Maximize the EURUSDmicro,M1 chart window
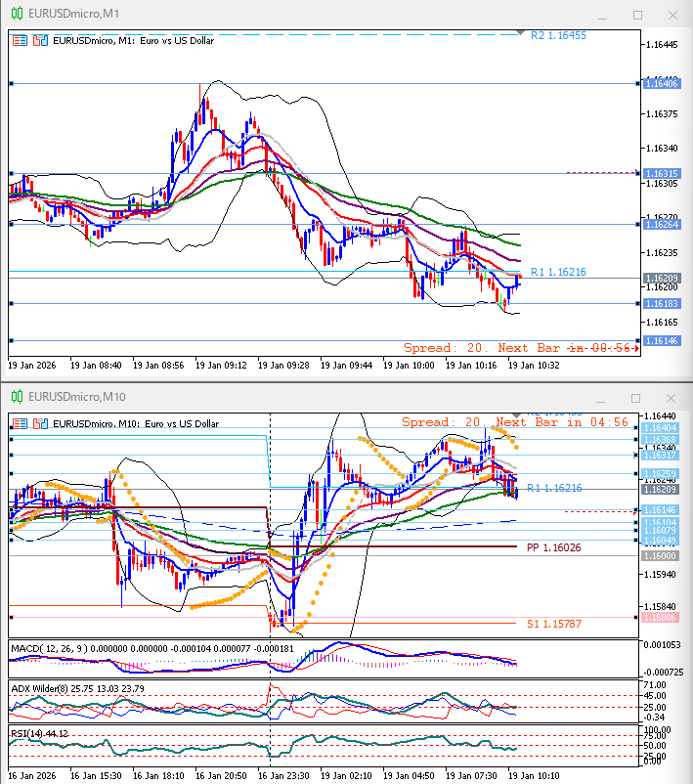This screenshot has width=693, height=784. pos(637,15)
